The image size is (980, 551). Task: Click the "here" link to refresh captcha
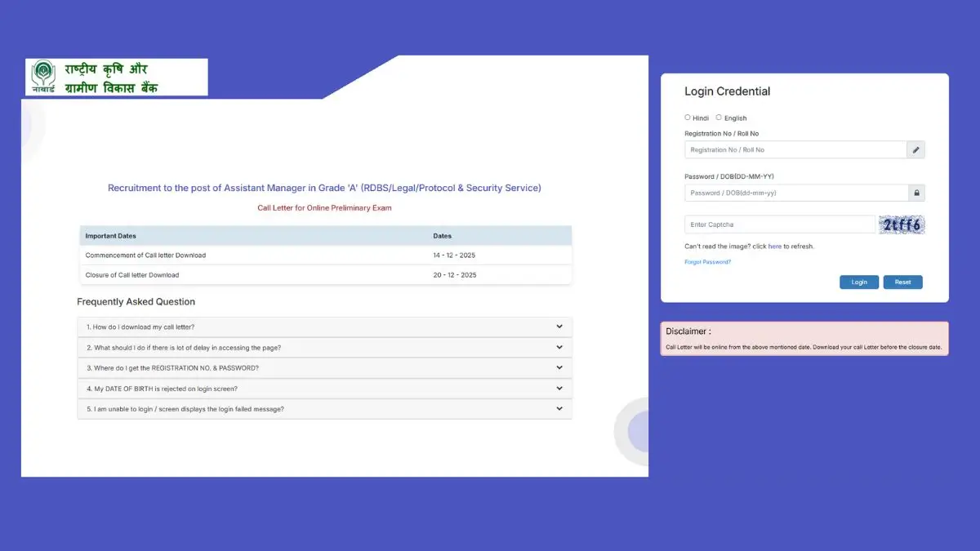pos(774,247)
